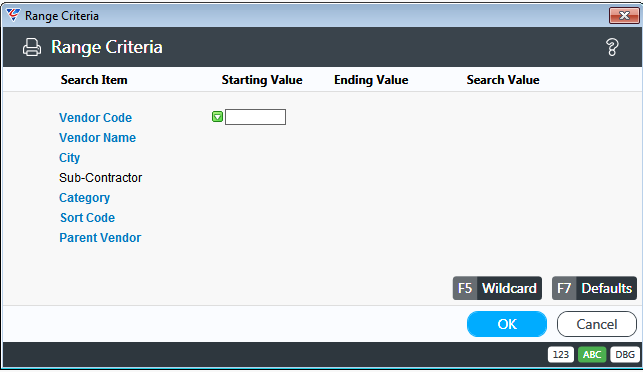This screenshot has height=372, width=643.
Task: Toggle the green ABC mode indicator
Action: coord(592,354)
